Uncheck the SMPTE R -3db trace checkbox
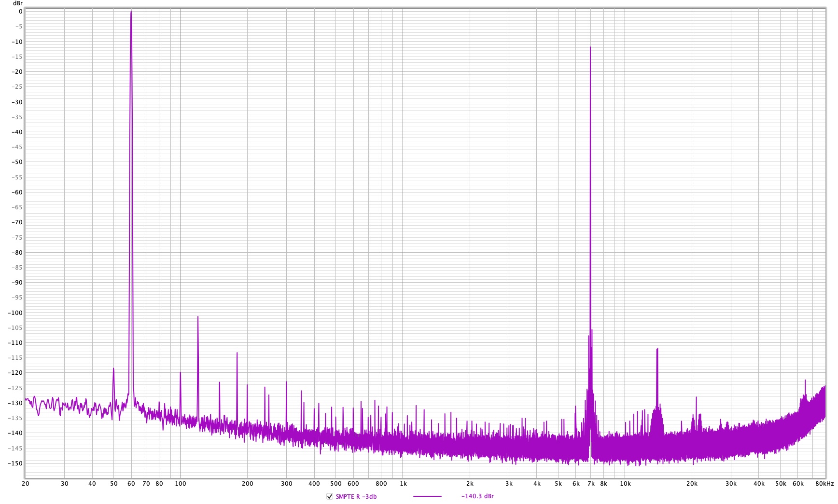 tap(330, 496)
